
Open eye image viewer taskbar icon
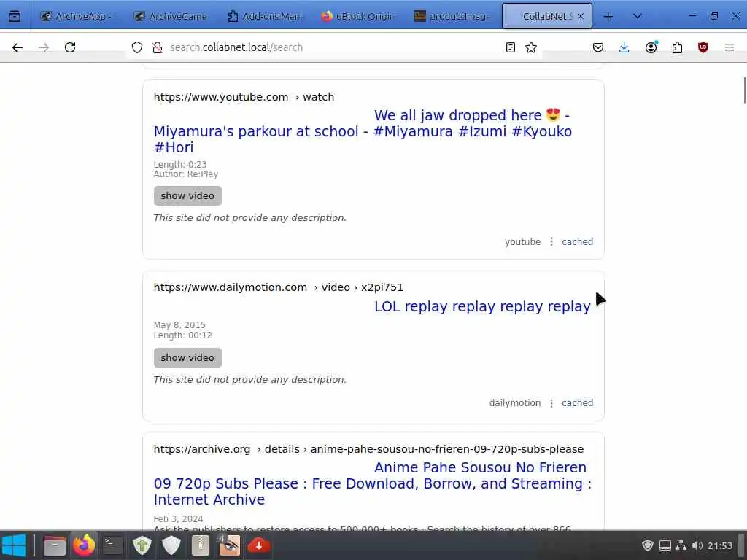(x=229, y=545)
